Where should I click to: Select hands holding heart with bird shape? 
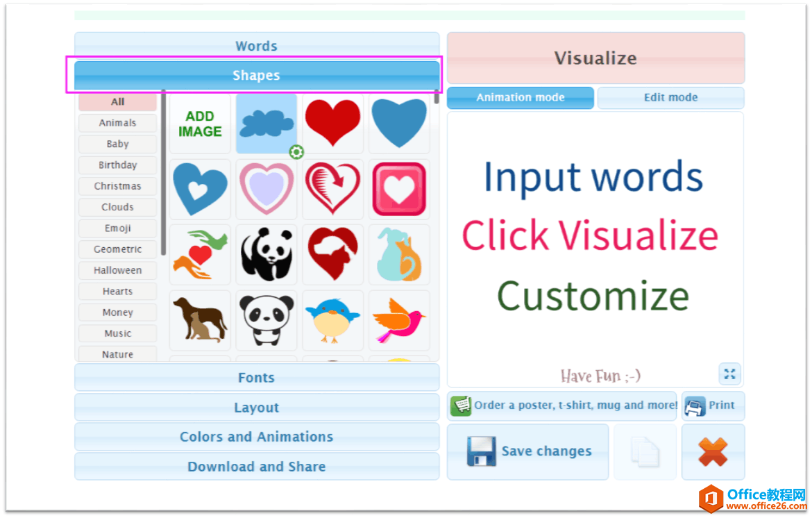(200, 255)
